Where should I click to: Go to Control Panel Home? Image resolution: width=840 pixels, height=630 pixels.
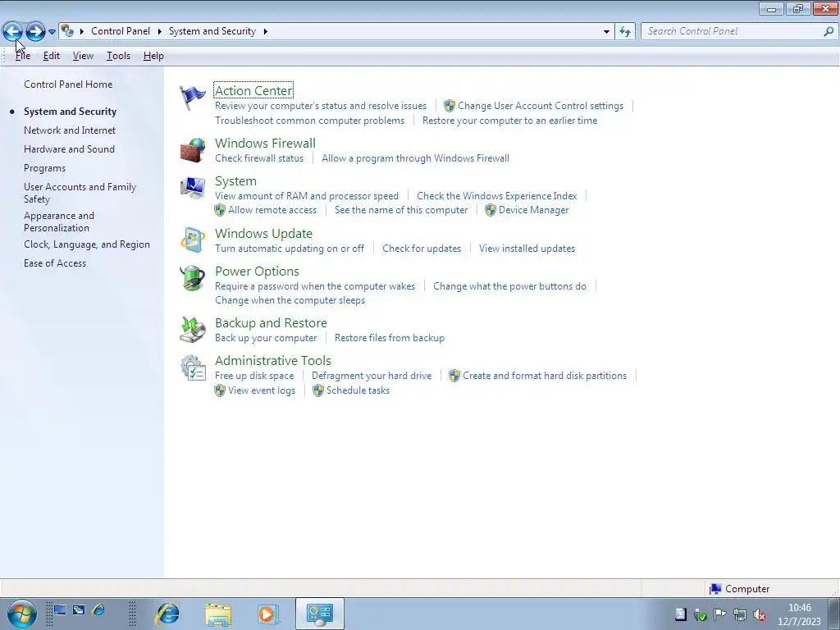(x=68, y=84)
